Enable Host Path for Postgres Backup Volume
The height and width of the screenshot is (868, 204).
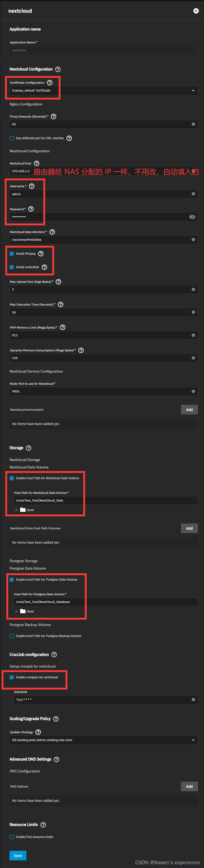point(12,636)
